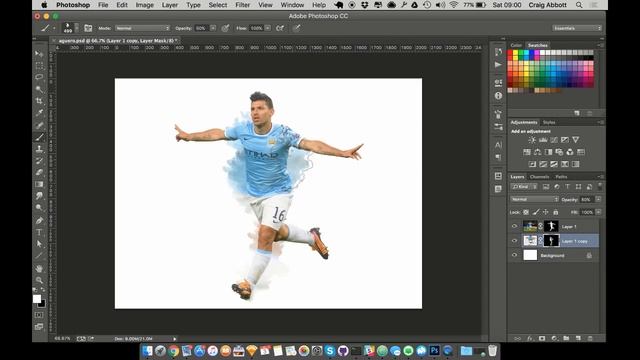Select the Clone Stamp tool
The image size is (640, 360).
click(39, 149)
